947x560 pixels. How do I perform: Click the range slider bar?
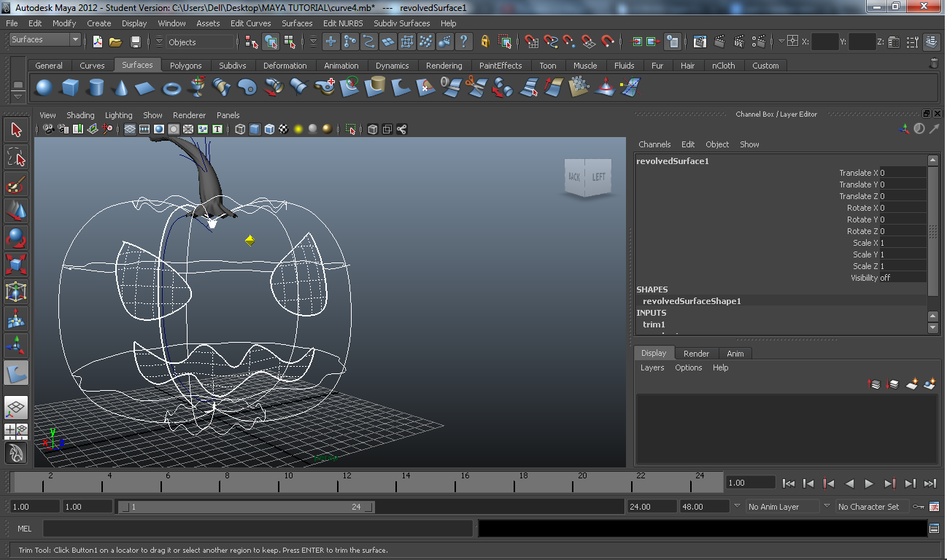click(246, 507)
